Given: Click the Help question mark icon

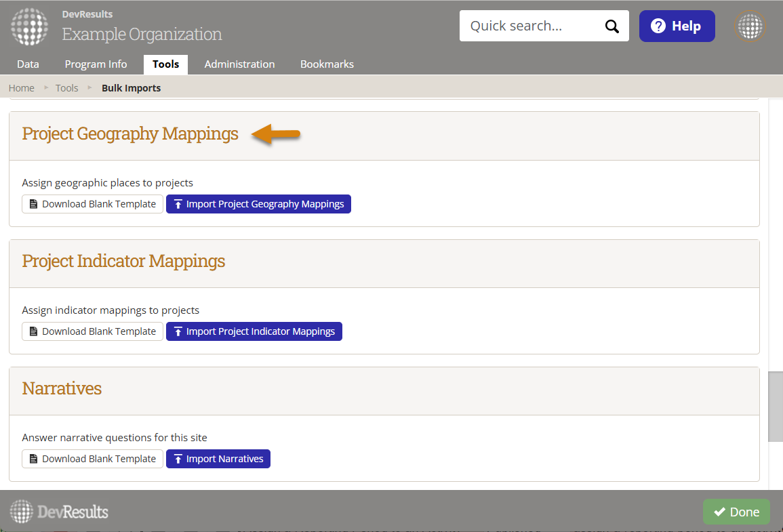Looking at the screenshot, I should pyautogui.click(x=658, y=26).
